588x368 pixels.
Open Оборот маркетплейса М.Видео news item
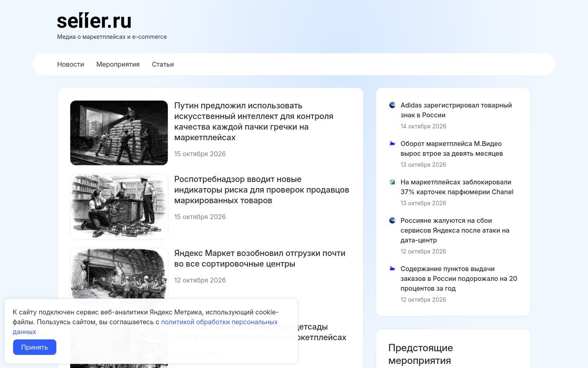coord(452,148)
